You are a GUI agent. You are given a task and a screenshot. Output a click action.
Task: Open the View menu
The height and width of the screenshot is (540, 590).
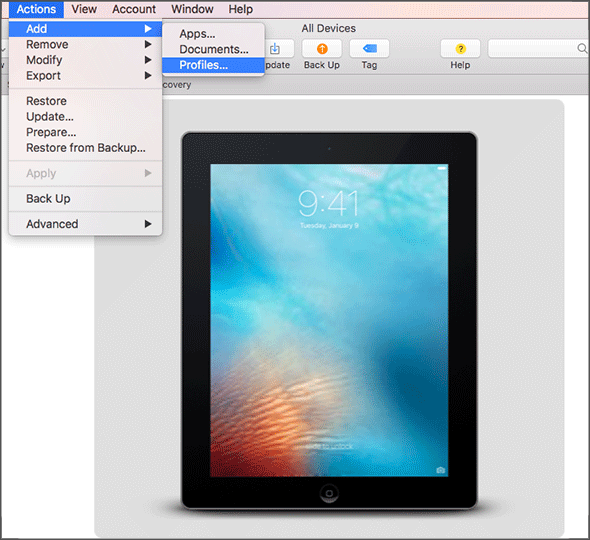(84, 9)
